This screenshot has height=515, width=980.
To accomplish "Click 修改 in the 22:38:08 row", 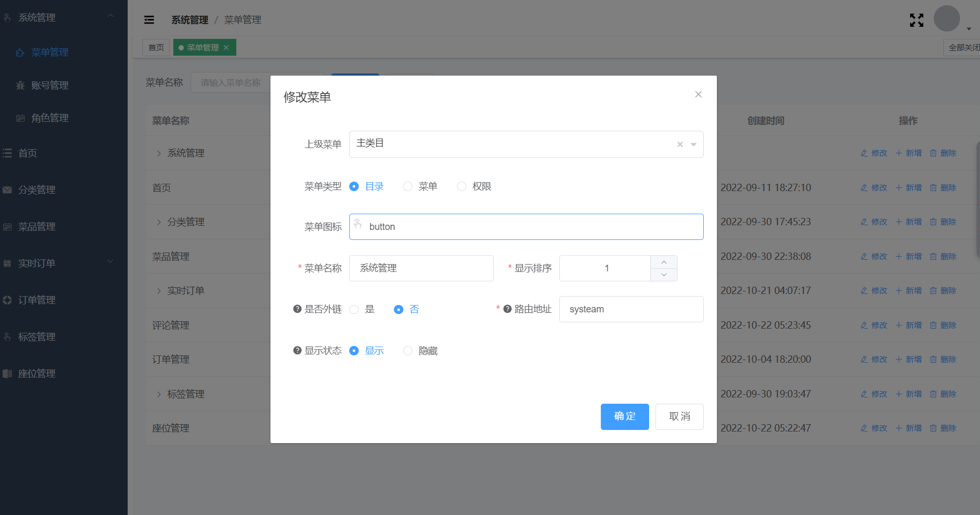I will (x=874, y=257).
